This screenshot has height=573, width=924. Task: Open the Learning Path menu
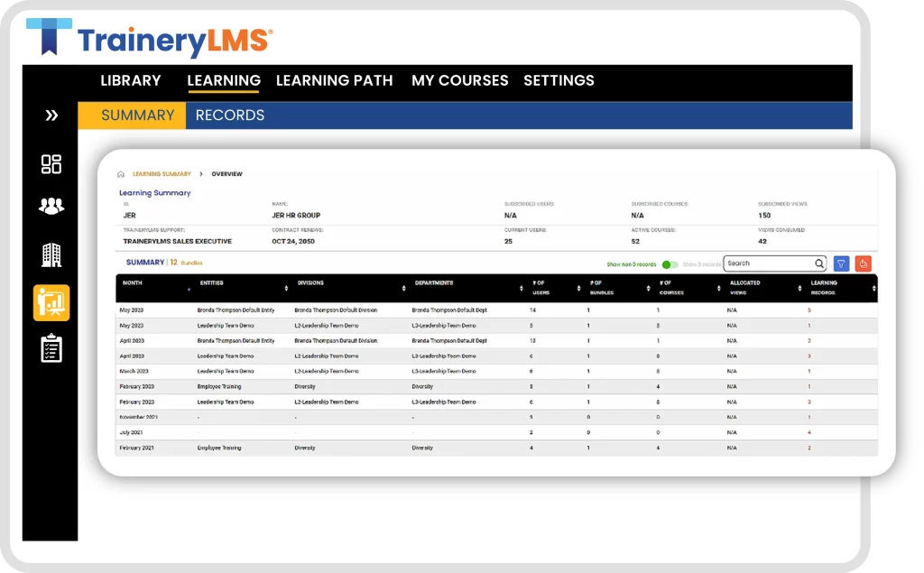(334, 80)
